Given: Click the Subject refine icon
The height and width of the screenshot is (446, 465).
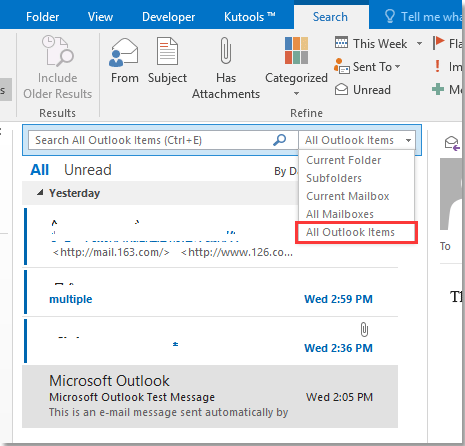Looking at the screenshot, I should pyautogui.click(x=167, y=51).
